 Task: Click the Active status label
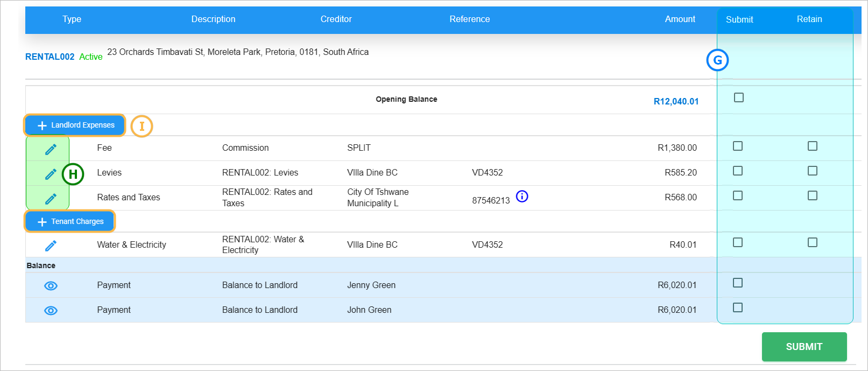coord(90,57)
